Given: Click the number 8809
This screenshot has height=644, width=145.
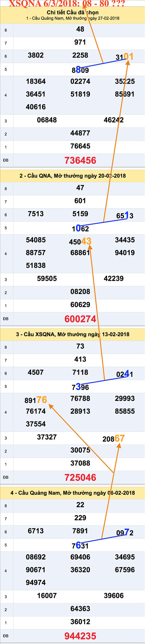Looking at the screenshot, I should 80,70.
